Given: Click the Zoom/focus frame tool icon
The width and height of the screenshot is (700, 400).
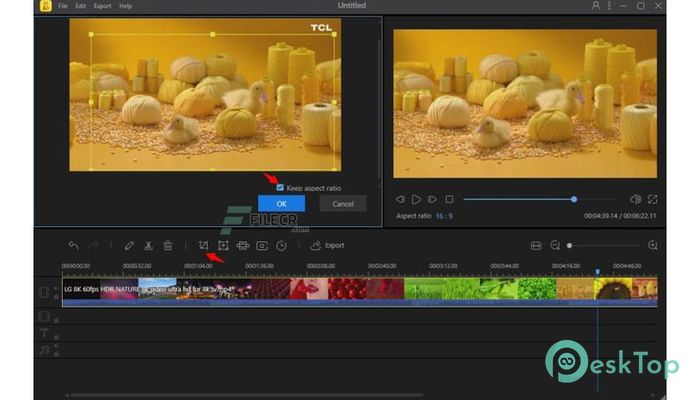Looking at the screenshot, I should point(223,246).
